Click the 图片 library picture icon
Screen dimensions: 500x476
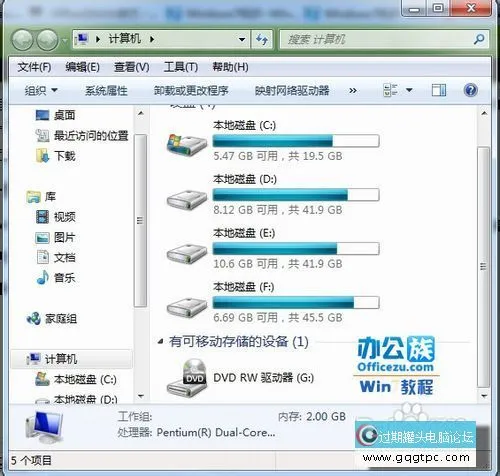[42, 238]
